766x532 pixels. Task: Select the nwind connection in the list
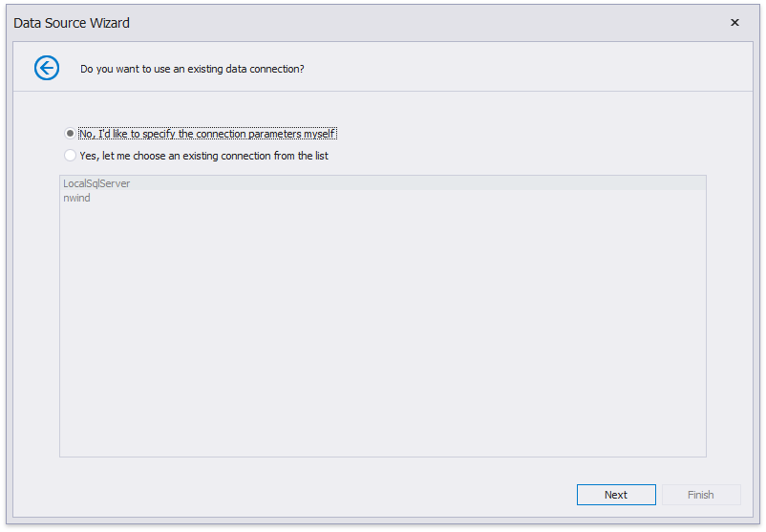click(76, 198)
